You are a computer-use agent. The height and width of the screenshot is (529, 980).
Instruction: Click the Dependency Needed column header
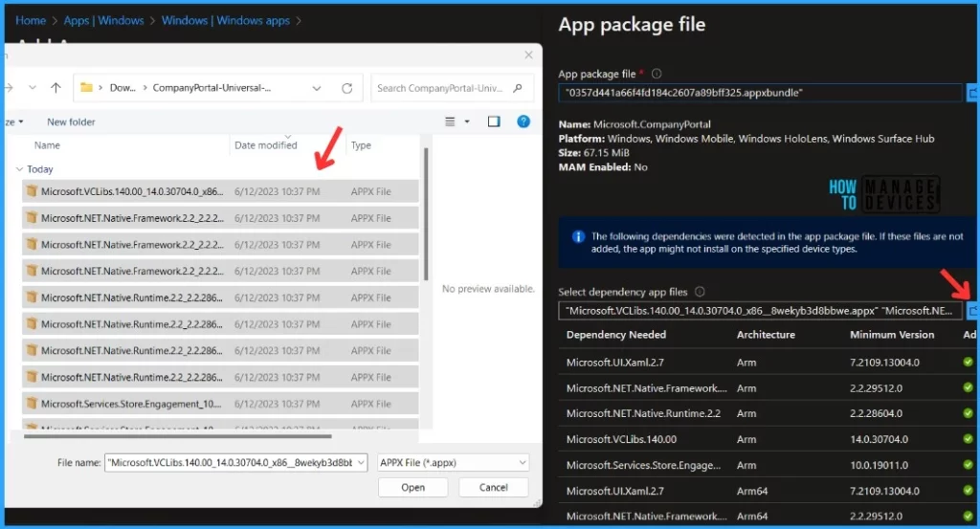pyautogui.click(x=615, y=335)
